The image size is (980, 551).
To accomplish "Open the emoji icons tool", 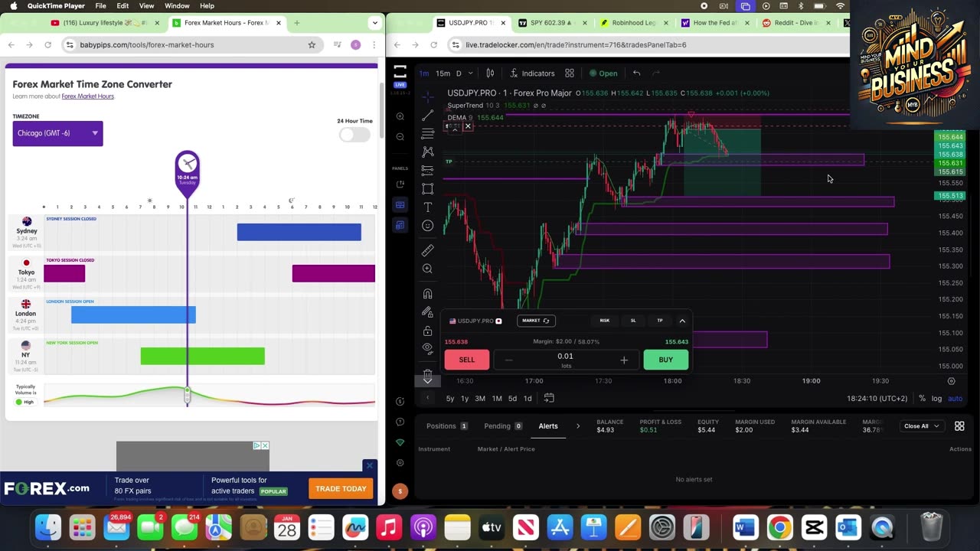I will [x=428, y=226].
